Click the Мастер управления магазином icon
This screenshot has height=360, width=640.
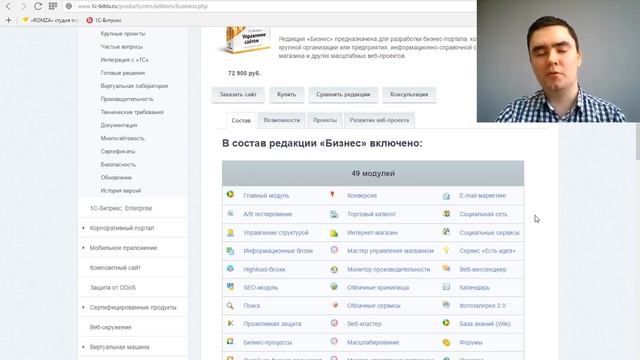coord(334,250)
